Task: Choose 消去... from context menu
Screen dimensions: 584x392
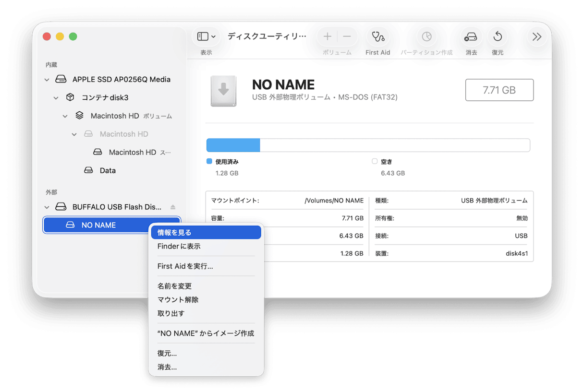Action: point(206,368)
